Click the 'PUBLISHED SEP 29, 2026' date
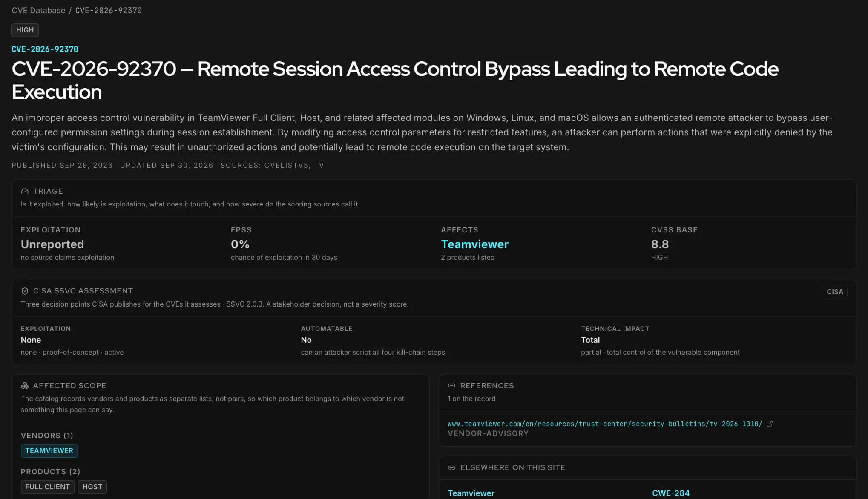 (62, 165)
